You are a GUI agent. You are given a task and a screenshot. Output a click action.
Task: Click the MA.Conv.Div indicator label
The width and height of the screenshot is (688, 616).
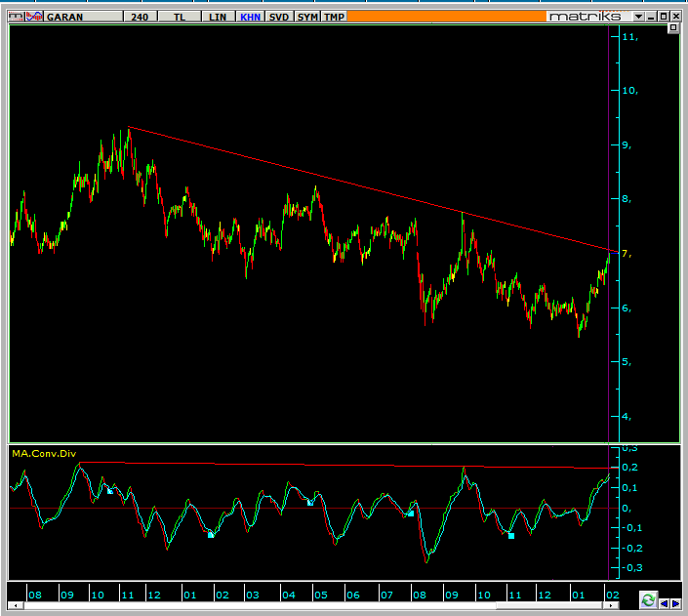click(43, 453)
